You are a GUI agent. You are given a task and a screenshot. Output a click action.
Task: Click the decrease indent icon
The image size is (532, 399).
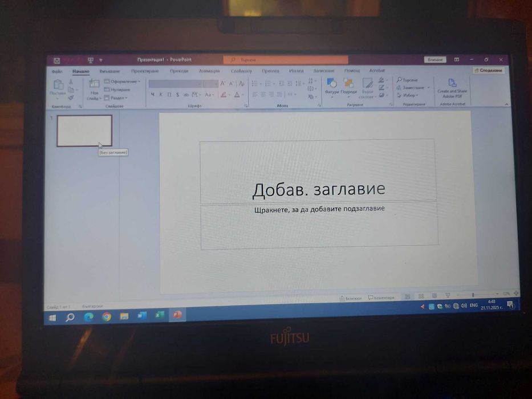281,83
